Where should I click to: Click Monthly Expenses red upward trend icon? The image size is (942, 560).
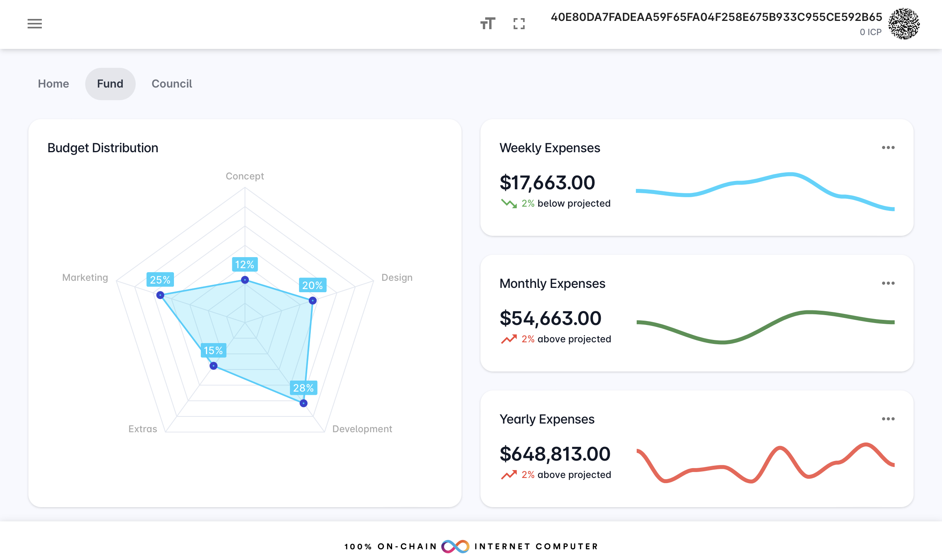[508, 339]
